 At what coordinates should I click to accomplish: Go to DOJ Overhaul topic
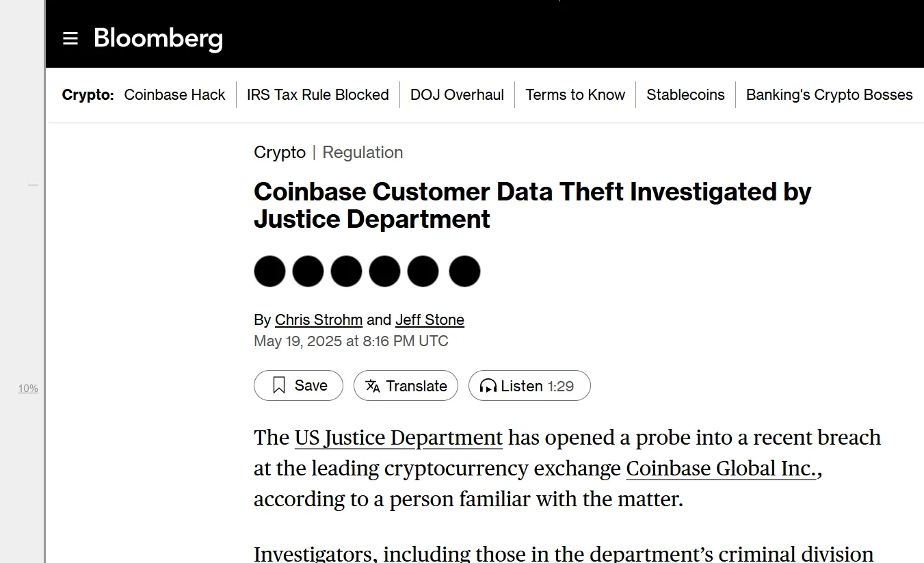(457, 95)
